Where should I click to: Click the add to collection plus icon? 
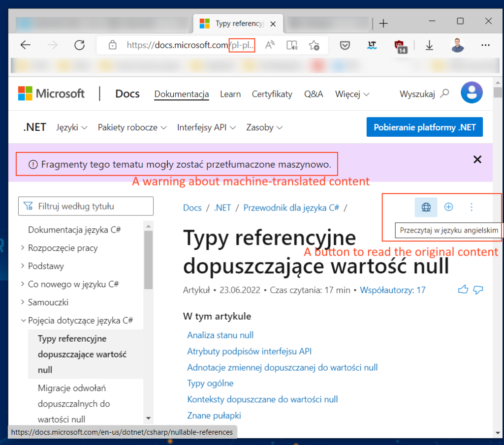coord(448,207)
